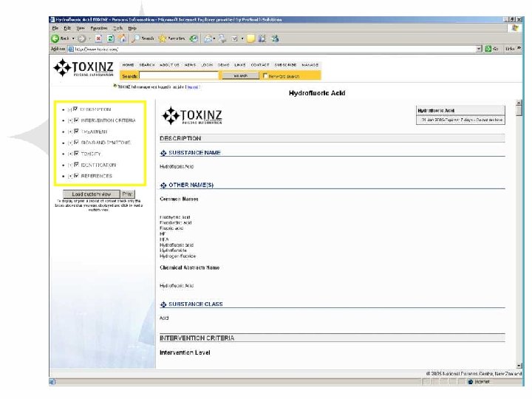Click the Research toolbar icon

[262, 38]
